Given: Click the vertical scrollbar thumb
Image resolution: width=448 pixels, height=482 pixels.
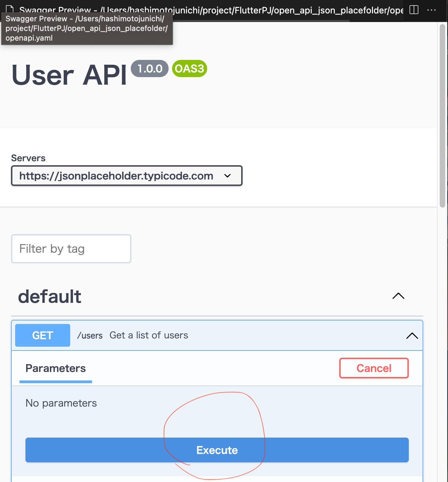Looking at the screenshot, I should (x=442, y=116).
